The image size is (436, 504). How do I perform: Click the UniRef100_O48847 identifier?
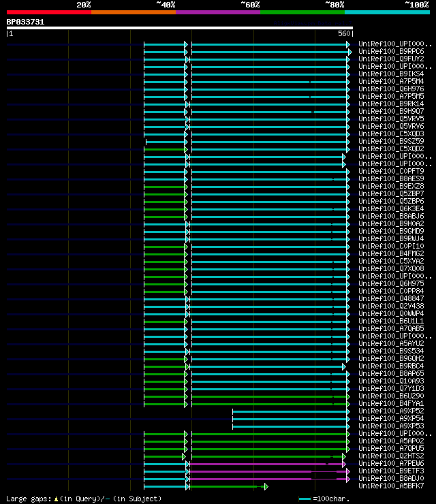click(x=391, y=298)
